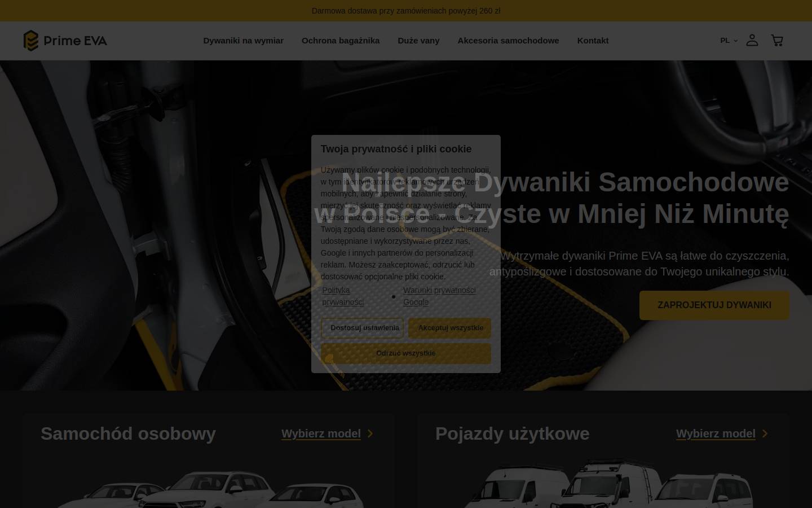Click Pojazdy użytkowe heading
The image size is (812, 508).
512,433
